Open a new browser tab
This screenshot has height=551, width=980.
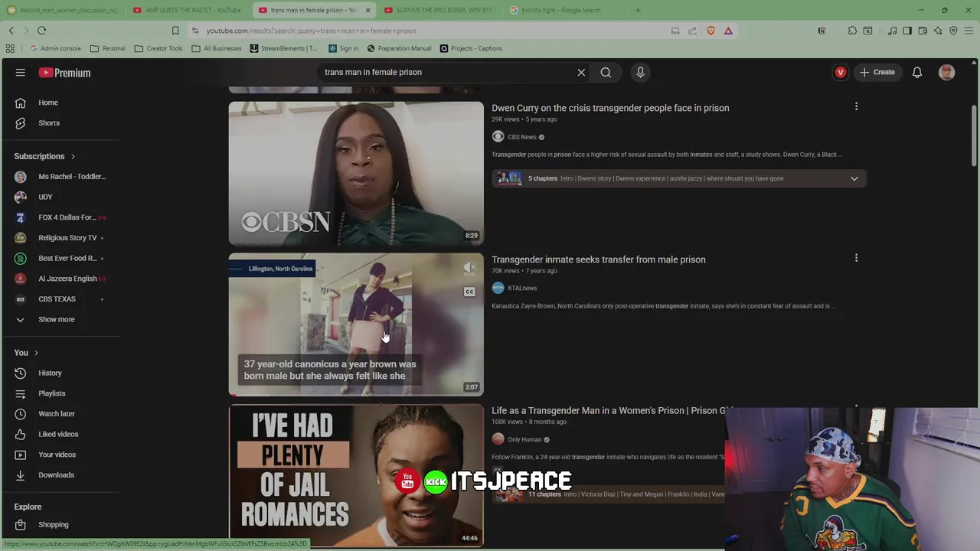point(638,10)
